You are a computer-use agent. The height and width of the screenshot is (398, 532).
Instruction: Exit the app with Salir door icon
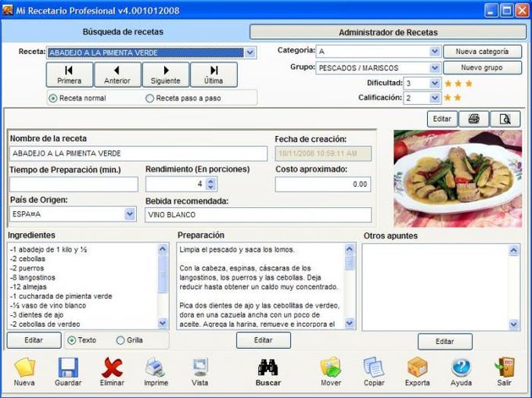click(x=504, y=372)
